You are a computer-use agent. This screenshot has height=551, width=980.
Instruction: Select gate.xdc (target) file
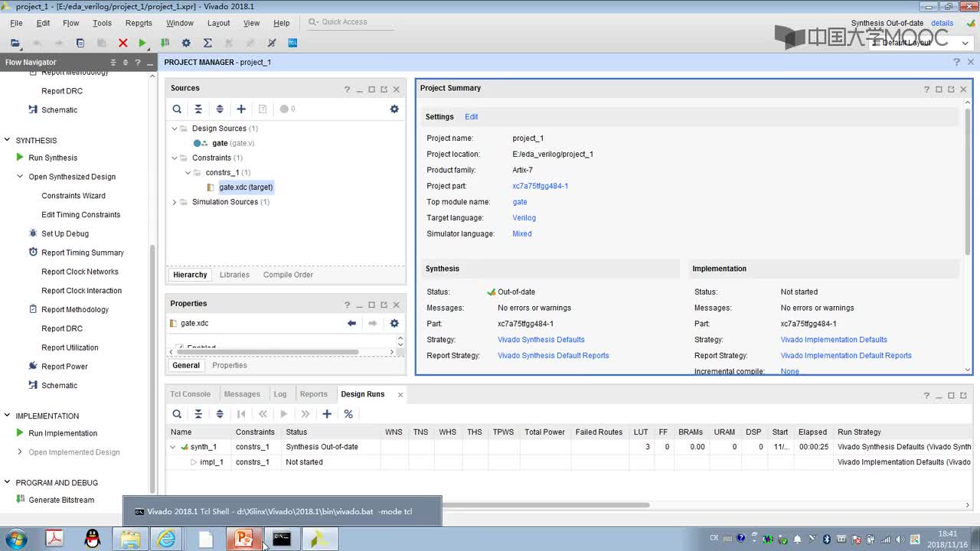pos(246,187)
